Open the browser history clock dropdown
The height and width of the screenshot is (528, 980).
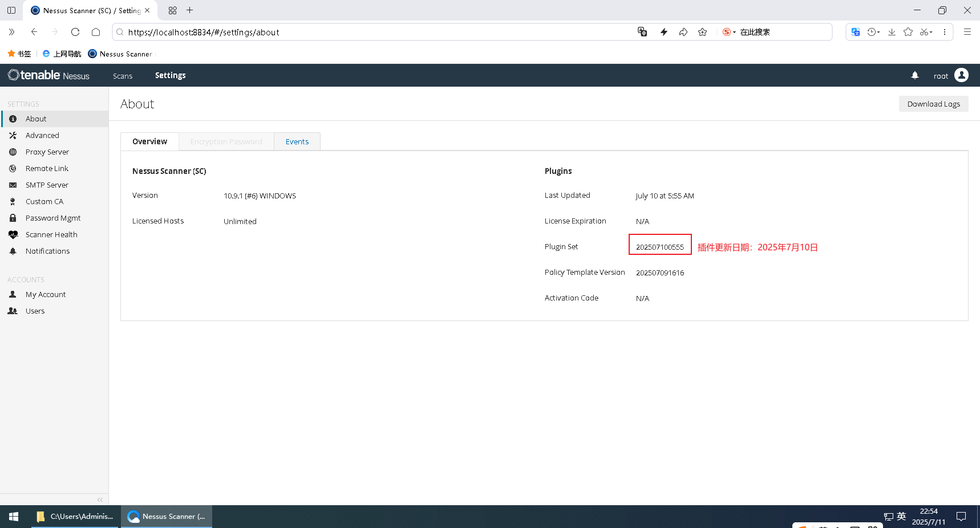(x=873, y=32)
